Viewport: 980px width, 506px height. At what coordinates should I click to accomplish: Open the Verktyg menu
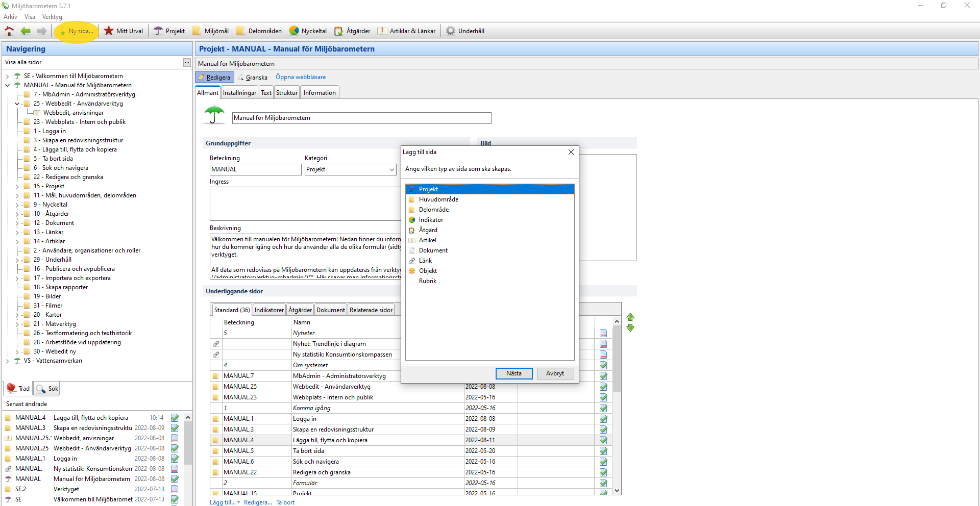(52, 17)
